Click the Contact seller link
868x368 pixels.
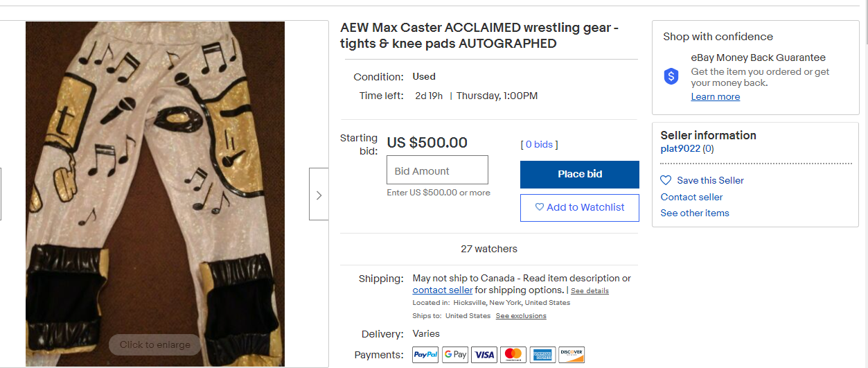(x=691, y=197)
